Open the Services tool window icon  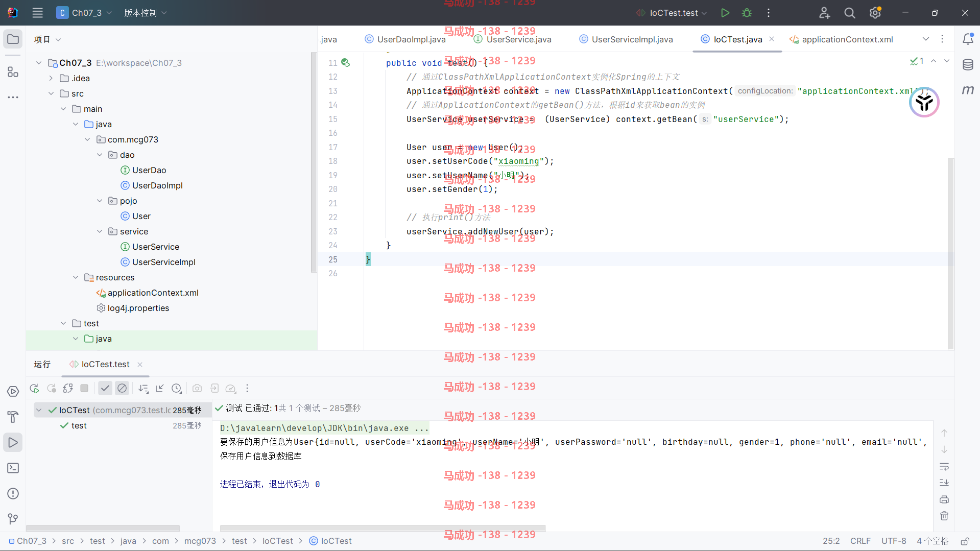pos(13,392)
